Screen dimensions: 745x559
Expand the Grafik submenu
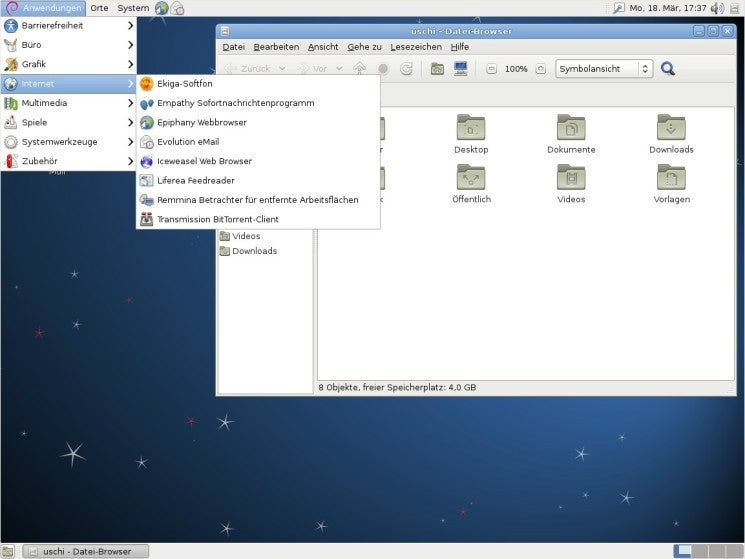click(68, 64)
